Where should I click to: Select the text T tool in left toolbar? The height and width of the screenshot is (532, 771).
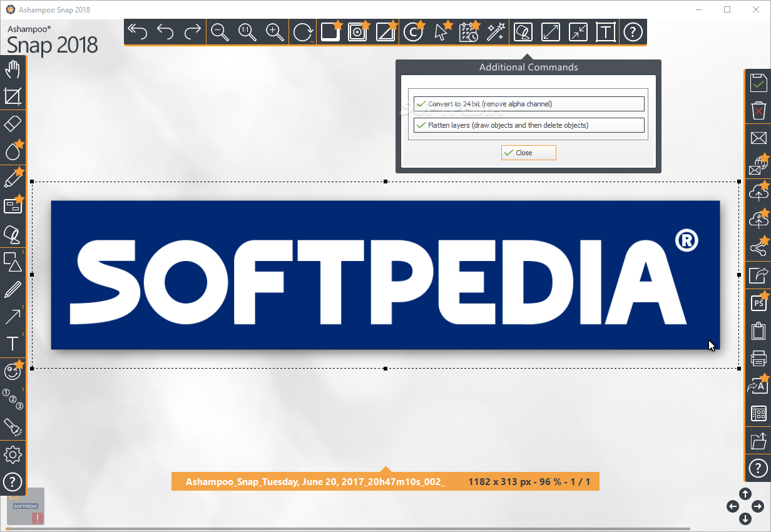pos(13,344)
